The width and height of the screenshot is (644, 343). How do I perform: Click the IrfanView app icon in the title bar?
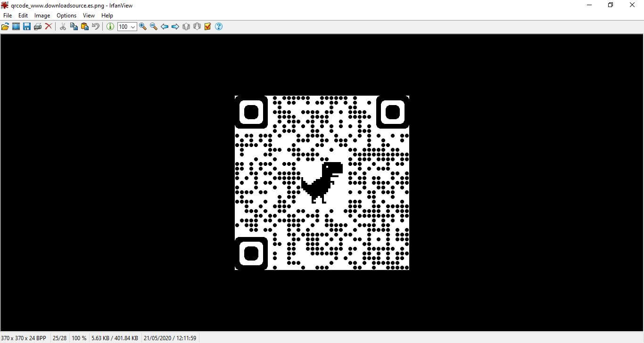click(x=5, y=5)
